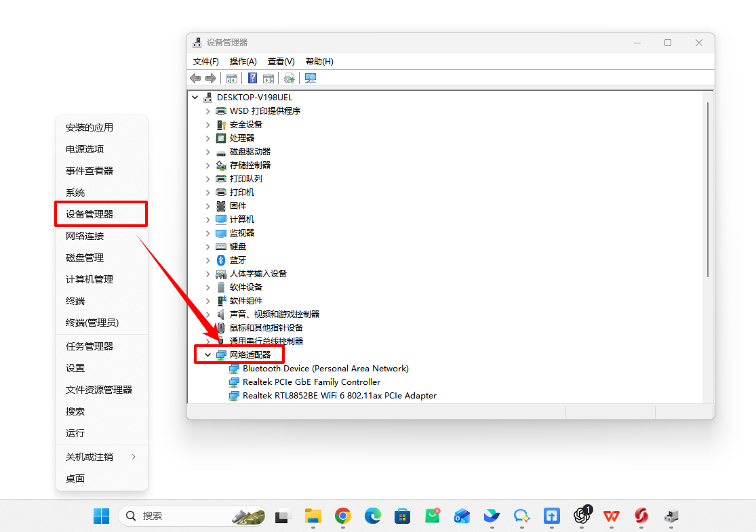Open the 查看(V) menu
The height and width of the screenshot is (532, 756).
(281, 62)
